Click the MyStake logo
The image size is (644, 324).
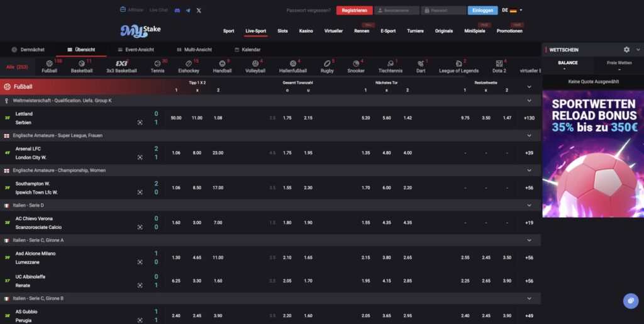140,31
